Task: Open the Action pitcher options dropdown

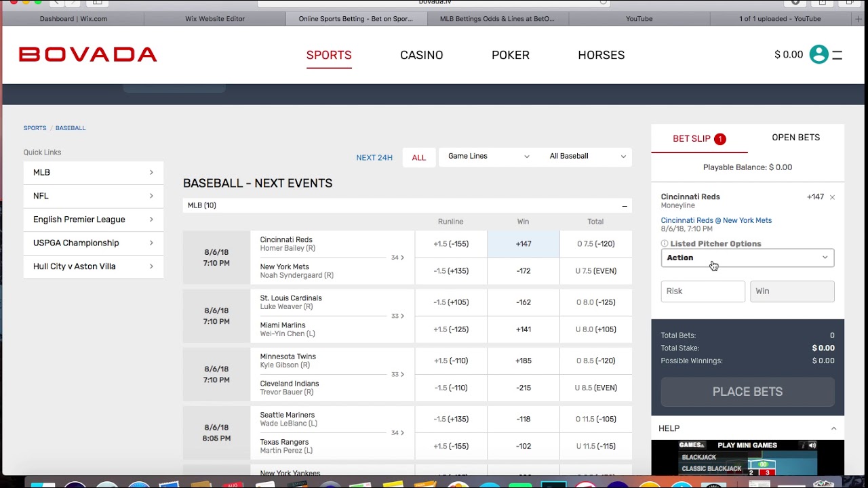Action: (x=747, y=258)
